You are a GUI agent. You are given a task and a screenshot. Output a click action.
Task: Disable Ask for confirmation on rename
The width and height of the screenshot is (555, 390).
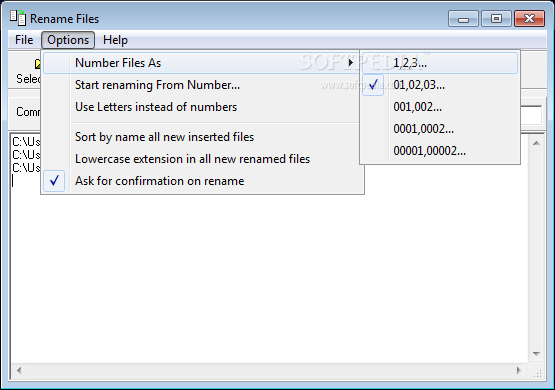(x=202, y=181)
